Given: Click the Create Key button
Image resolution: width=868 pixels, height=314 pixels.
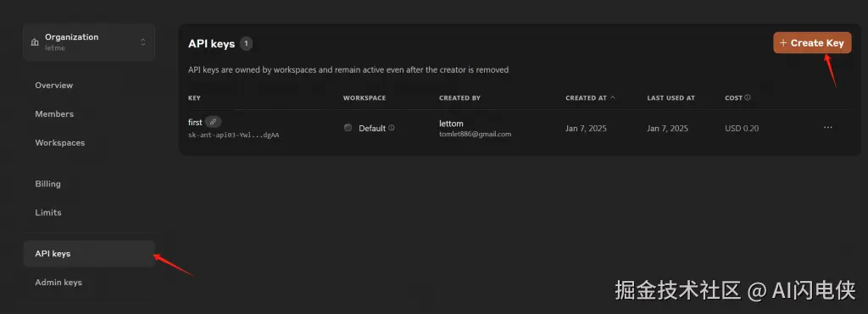Looking at the screenshot, I should point(812,43).
